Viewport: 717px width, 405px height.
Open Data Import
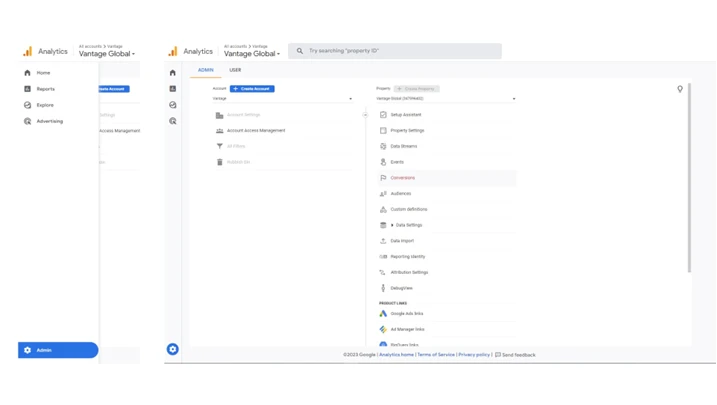pos(402,241)
